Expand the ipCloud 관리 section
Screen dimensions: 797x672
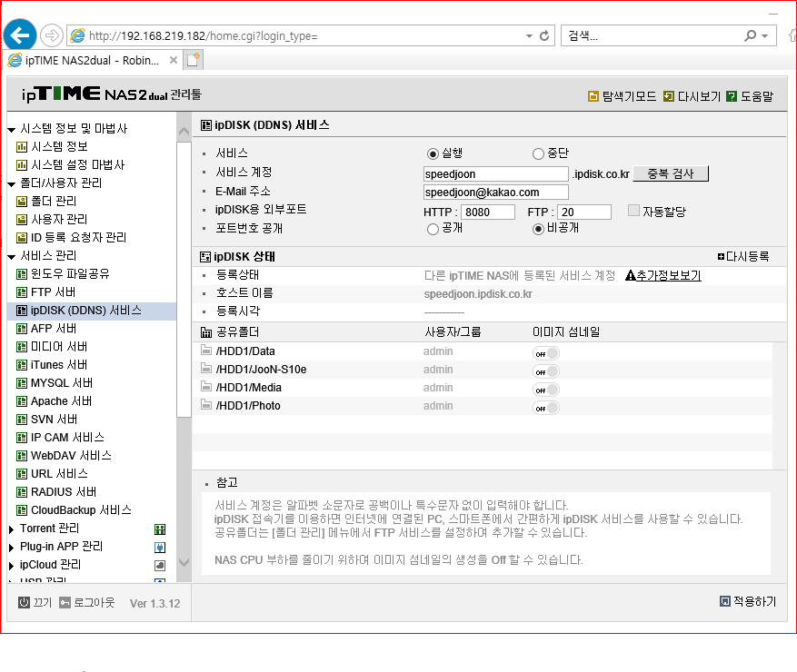click(11, 566)
